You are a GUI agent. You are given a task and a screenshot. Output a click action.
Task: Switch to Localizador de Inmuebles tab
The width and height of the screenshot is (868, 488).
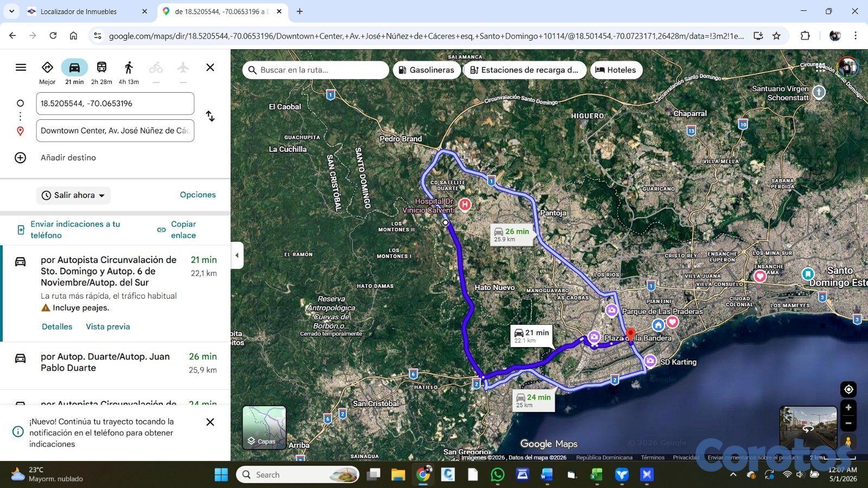(87, 11)
